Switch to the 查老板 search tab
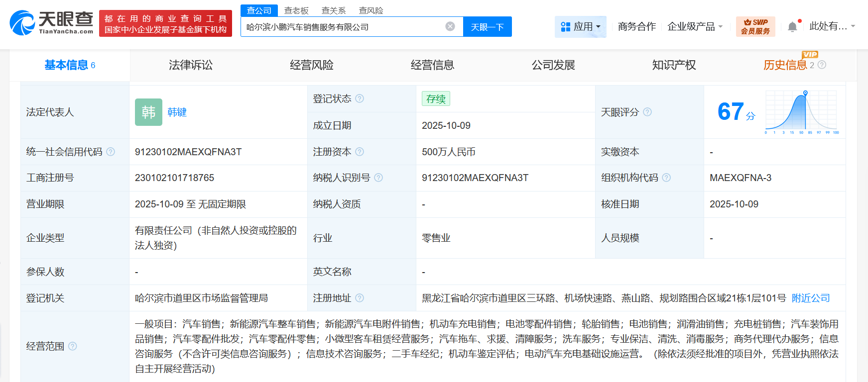 tap(296, 10)
